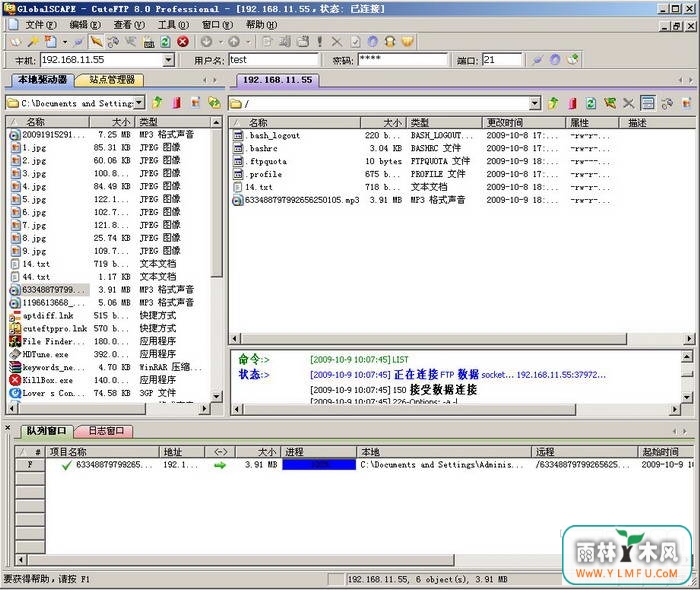Expand the remote path dropdown
This screenshot has width=700, height=590.
[x=535, y=104]
